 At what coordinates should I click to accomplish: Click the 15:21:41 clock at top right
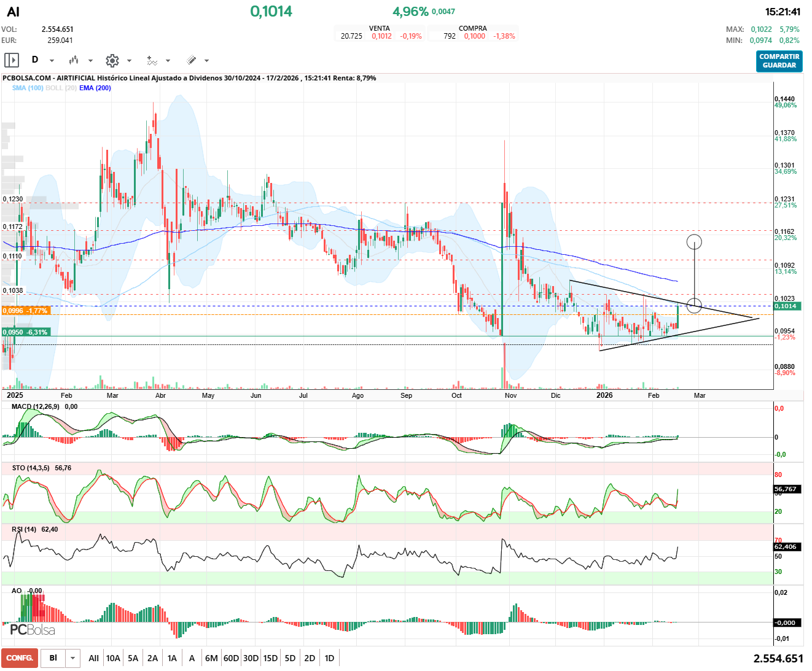click(783, 12)
